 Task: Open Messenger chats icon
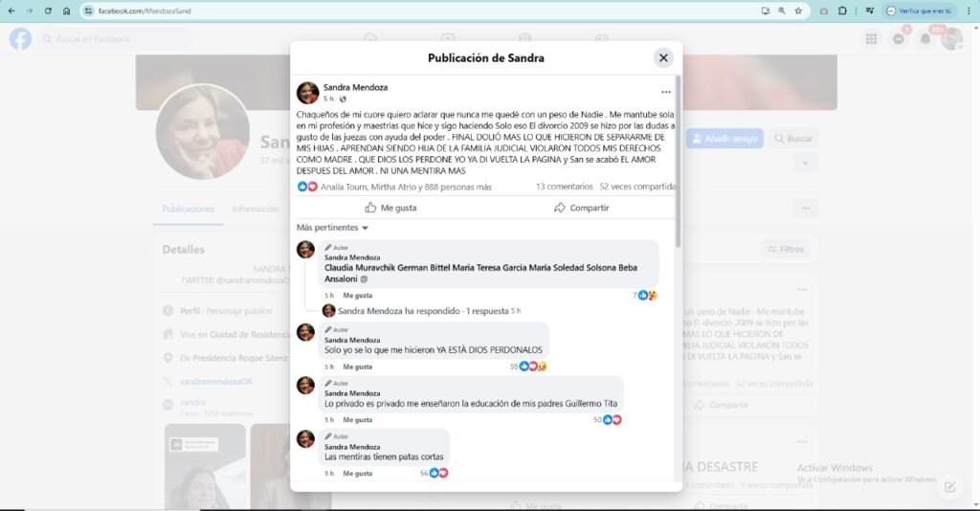(898, 38)
